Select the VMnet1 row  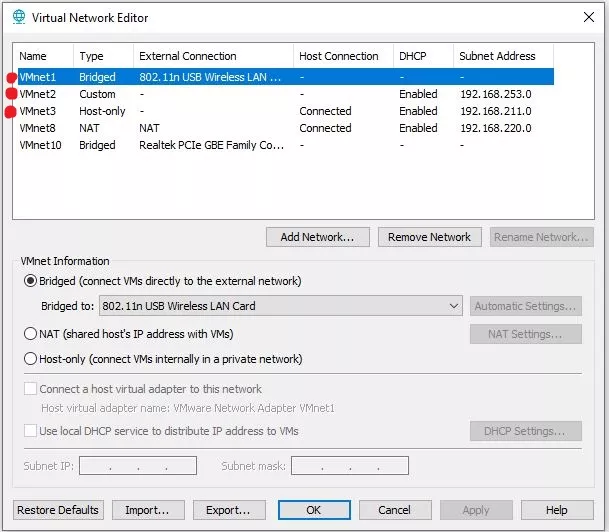coord(286,77)
